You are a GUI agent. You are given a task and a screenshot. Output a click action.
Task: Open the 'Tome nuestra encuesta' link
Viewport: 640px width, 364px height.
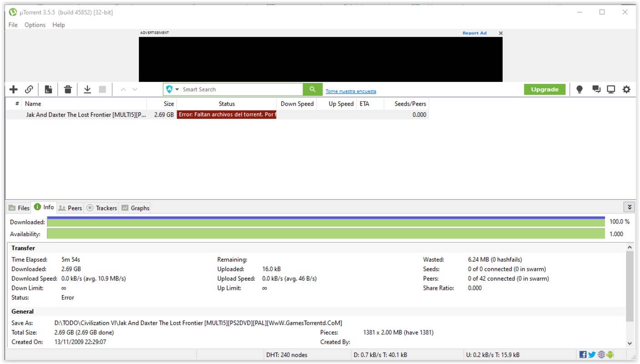click(x=350, y=91)
